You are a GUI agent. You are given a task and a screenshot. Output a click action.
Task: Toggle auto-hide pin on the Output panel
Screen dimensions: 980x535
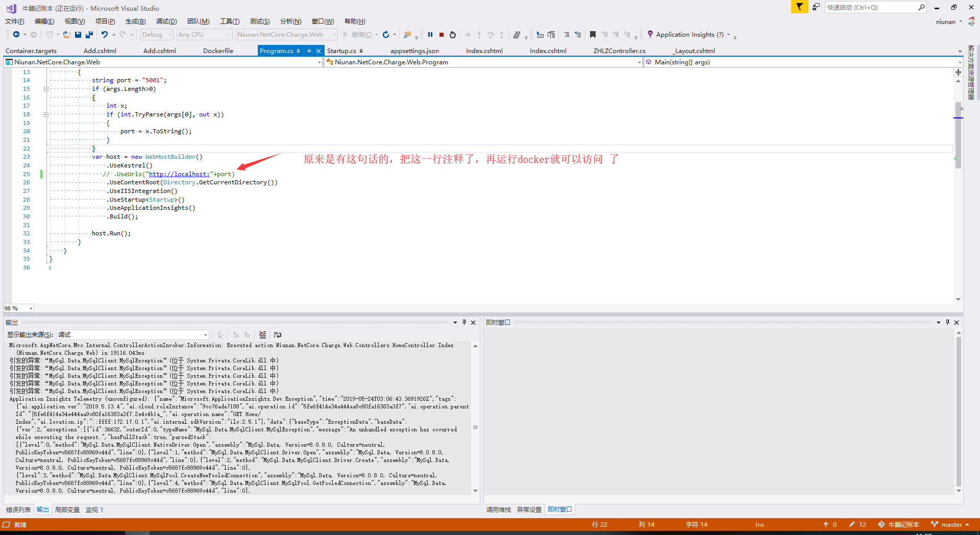[x=464, y=322]
